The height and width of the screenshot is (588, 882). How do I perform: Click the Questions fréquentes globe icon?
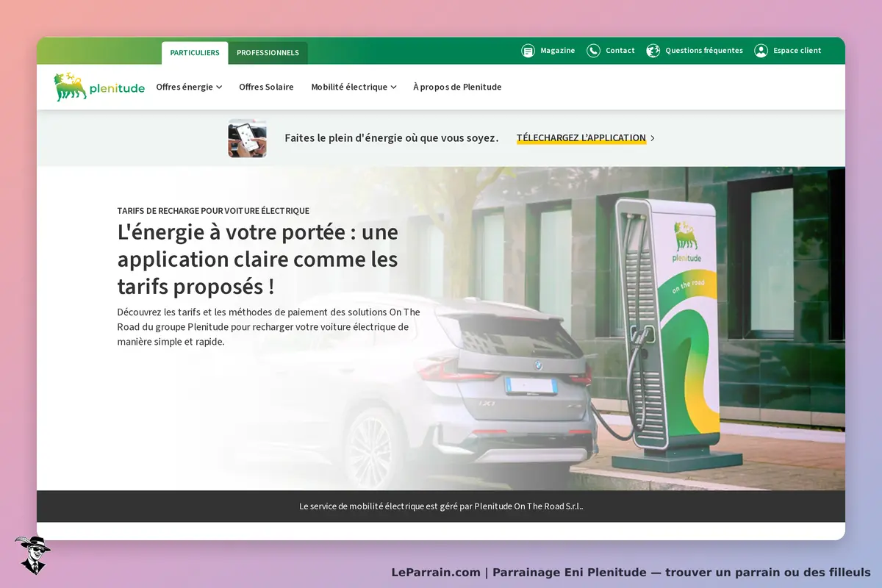point(653,51)
